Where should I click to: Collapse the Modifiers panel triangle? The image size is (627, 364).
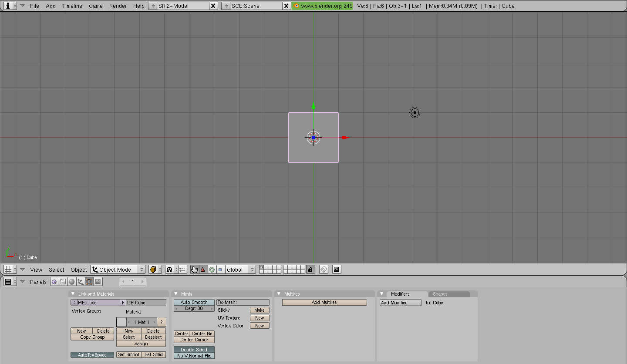point(382,294)
